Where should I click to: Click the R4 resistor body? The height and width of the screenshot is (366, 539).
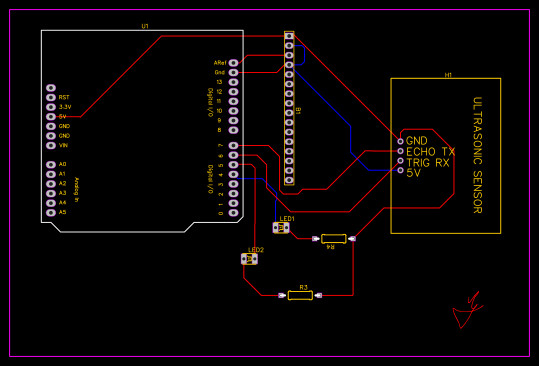coord(333,239)
